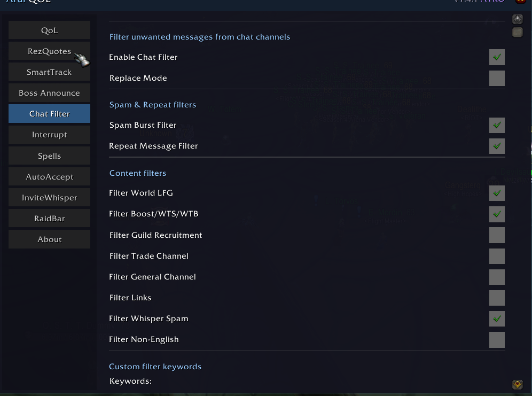Open the Interrupt settings tab
Screen dimensions: 532x396
point(49,135)
